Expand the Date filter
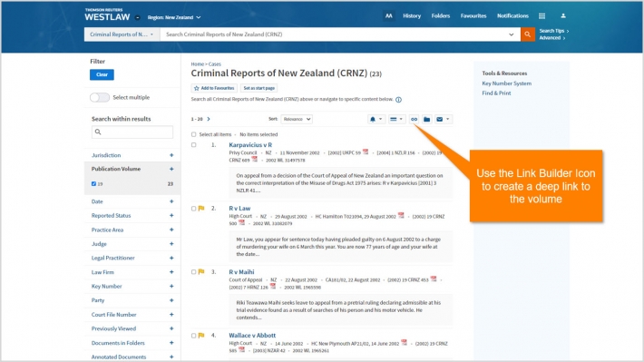Viewport: 644px width, 362px height. pos(171,201)
